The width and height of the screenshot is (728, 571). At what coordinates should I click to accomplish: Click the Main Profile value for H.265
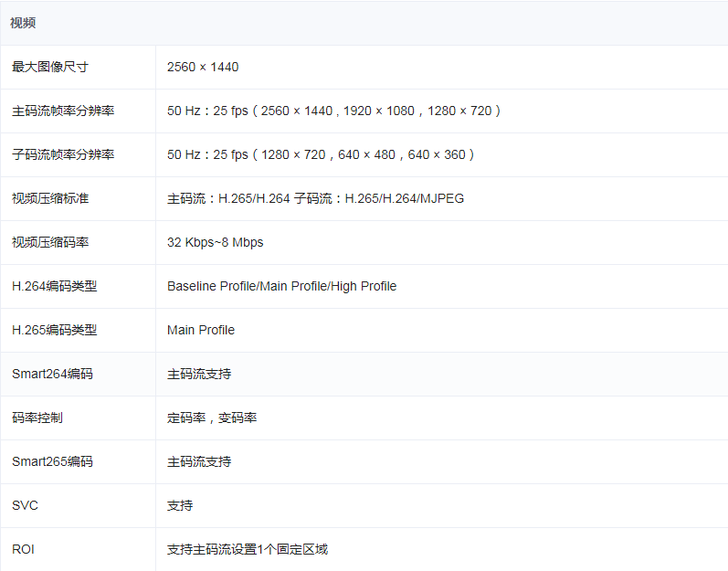[x=201, y=330]
